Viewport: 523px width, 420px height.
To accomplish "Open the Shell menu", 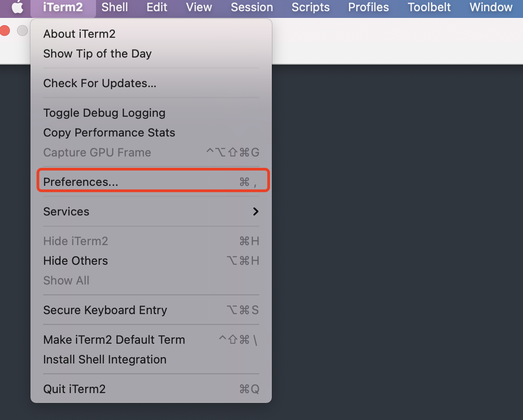I will click(x=115, y=7).
